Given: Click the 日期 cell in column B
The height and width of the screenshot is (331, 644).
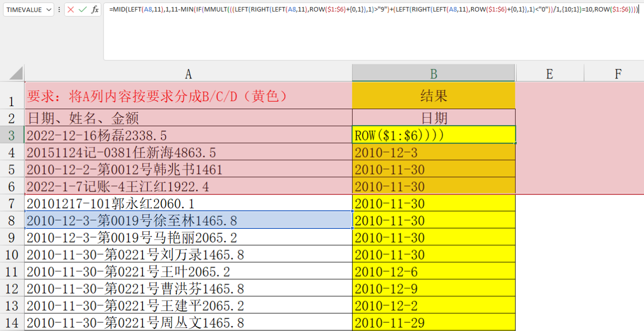Looking at the screenshot, I should (x=434, y=118).
